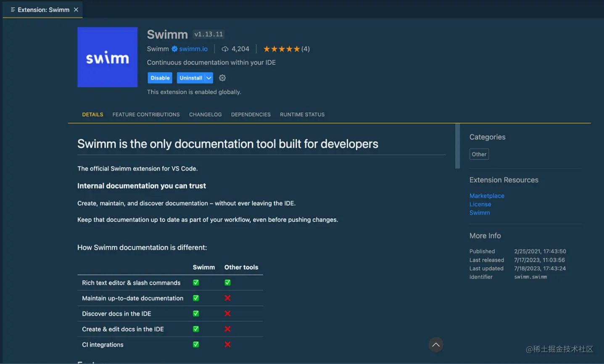604x364 pixels.
Task: Click the Swimm extension logo thumbnail
Action: 107,57
